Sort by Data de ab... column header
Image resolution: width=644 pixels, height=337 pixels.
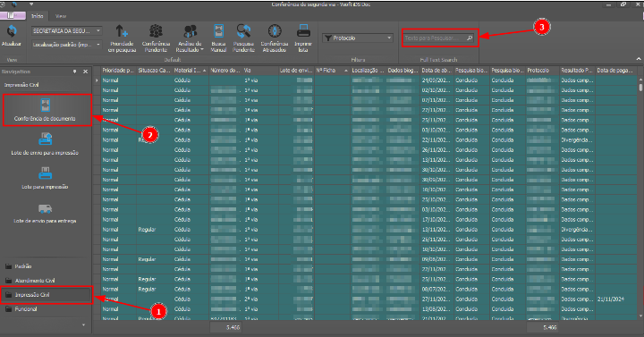(x=436, y=71)
